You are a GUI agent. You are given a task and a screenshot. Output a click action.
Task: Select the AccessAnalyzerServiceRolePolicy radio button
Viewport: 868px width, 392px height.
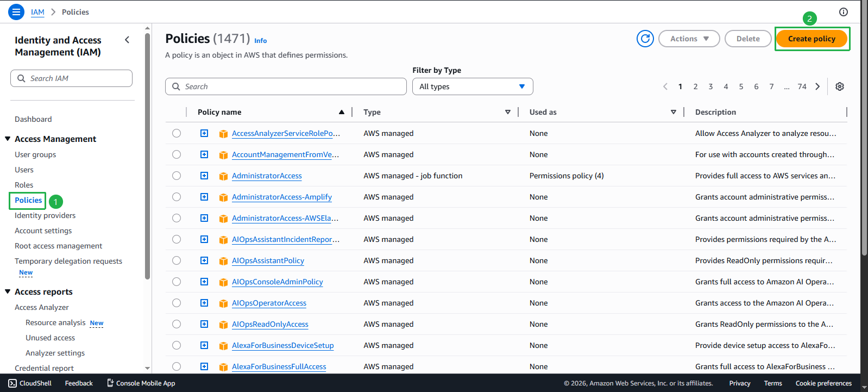pyautogui.click(x=177, y=133)
